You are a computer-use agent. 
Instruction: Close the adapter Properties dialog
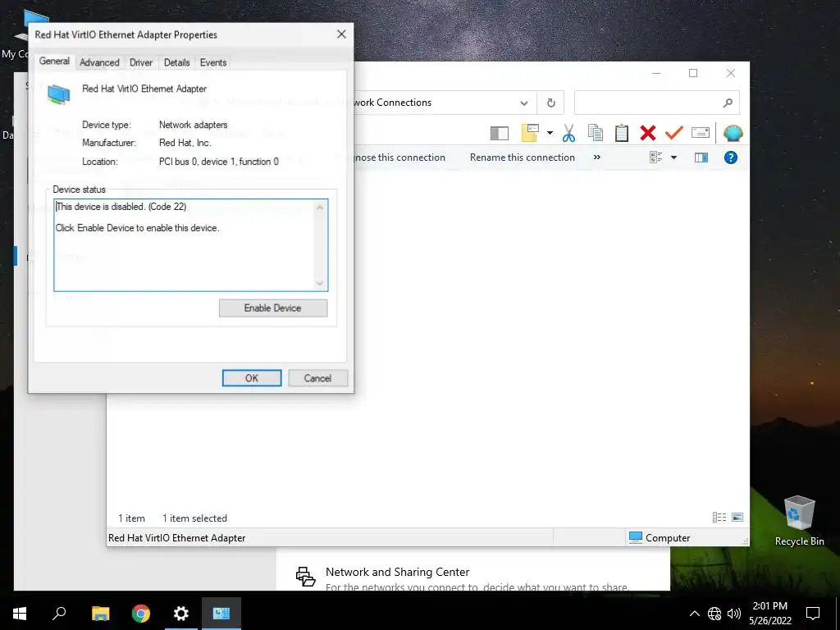click(x=341, y=34)
